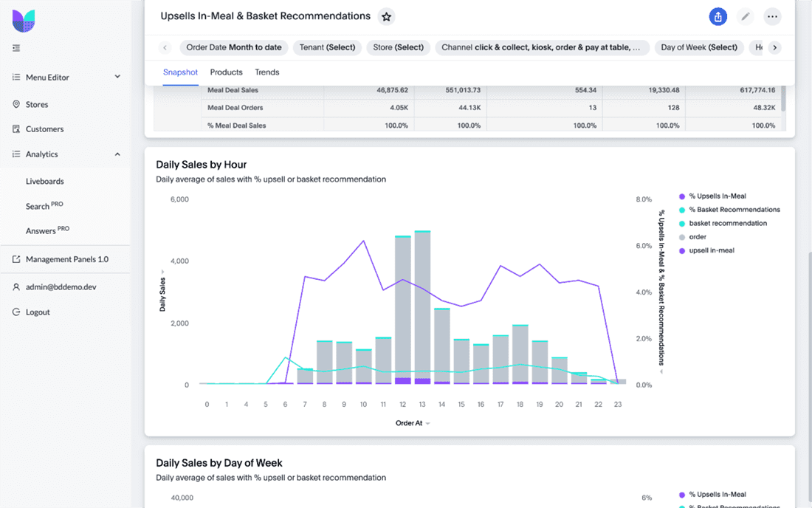
Task: Open Liveboards in the sidebar
Action: [x=45, y=181]
